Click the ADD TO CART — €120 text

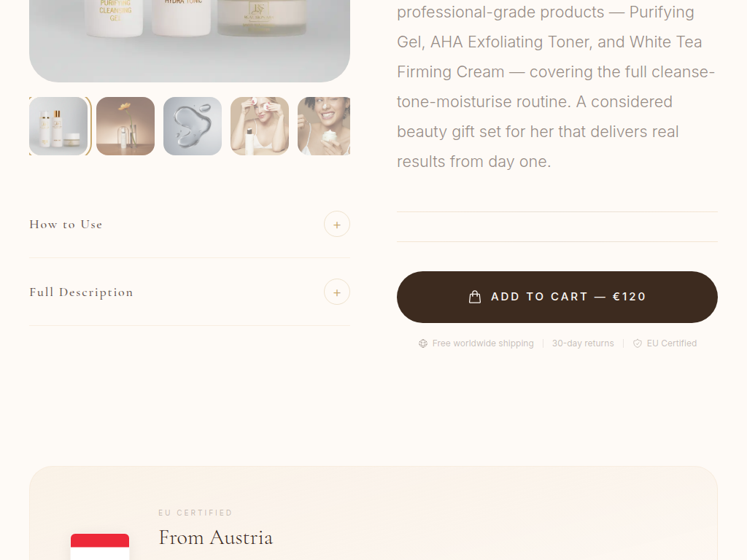[568, 297]
